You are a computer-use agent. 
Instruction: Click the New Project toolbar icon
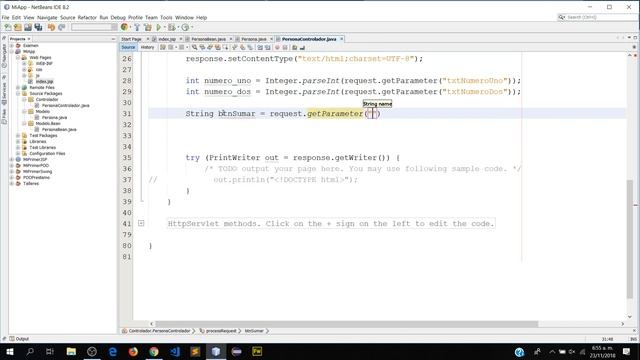point(18,27)
